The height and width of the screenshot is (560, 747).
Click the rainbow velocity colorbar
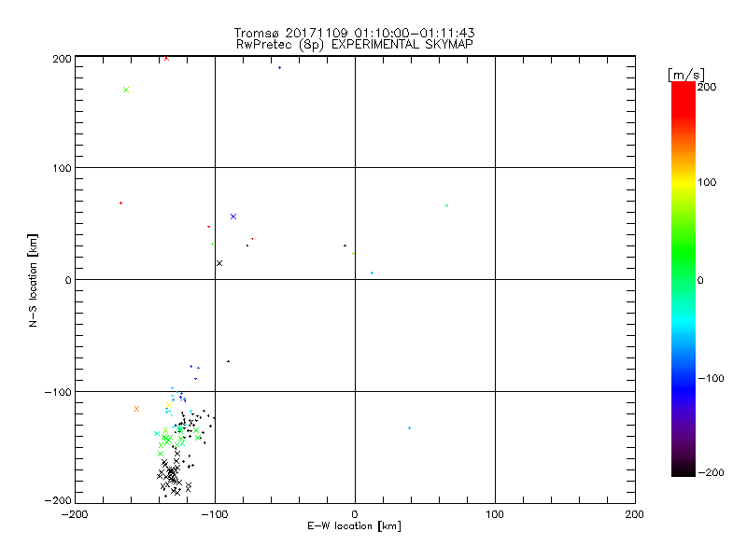pyautogui.click(x=684, y=279)
